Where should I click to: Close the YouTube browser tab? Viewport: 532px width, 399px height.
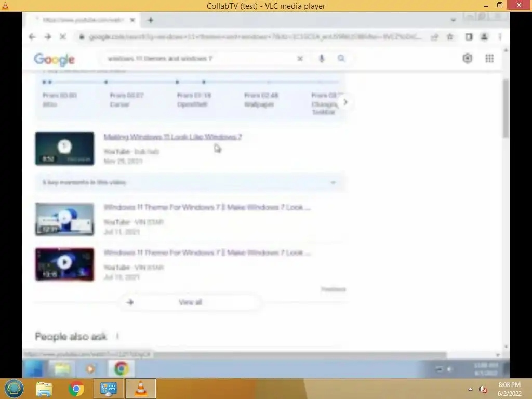coord(132,20)
